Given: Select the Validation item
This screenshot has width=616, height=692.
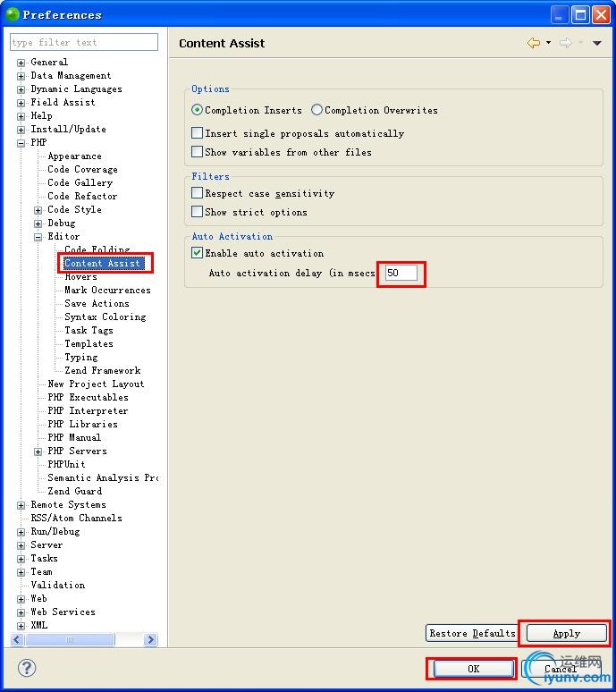Looking at the screenshot, I should (x=58, y=585).
